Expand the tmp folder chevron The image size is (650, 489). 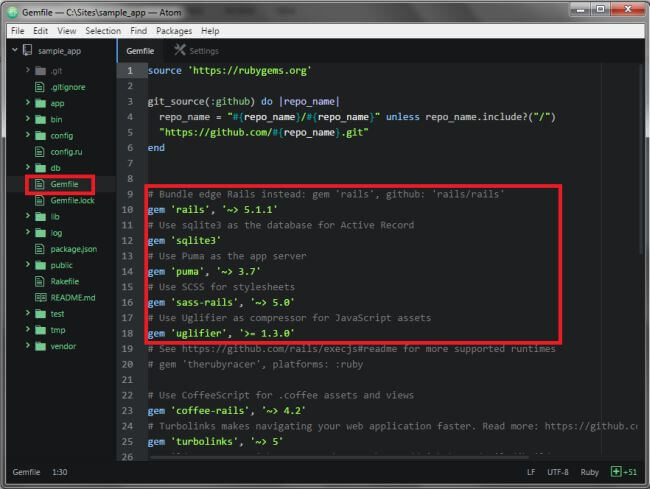pyautogui.click(x=28, y=329)
